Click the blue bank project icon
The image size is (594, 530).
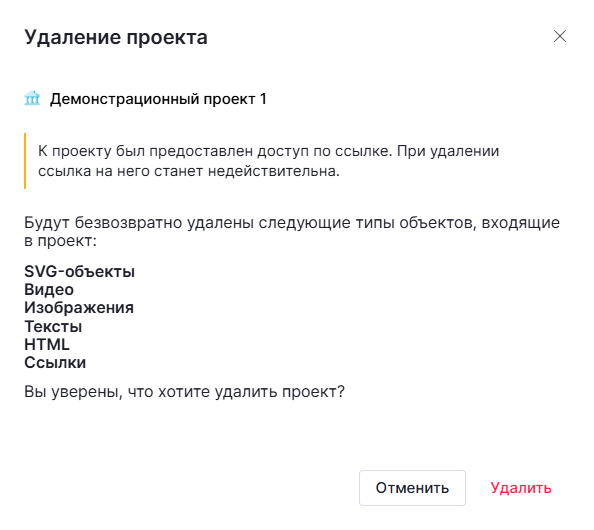(32, 98)
